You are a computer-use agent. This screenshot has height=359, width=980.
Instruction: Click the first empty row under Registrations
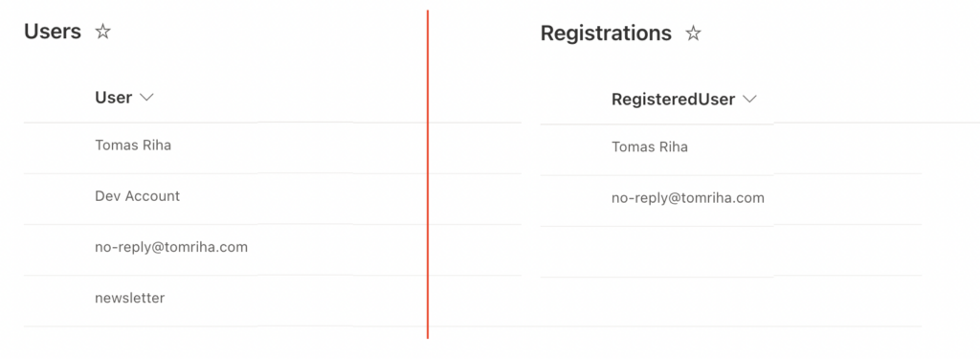730,252
